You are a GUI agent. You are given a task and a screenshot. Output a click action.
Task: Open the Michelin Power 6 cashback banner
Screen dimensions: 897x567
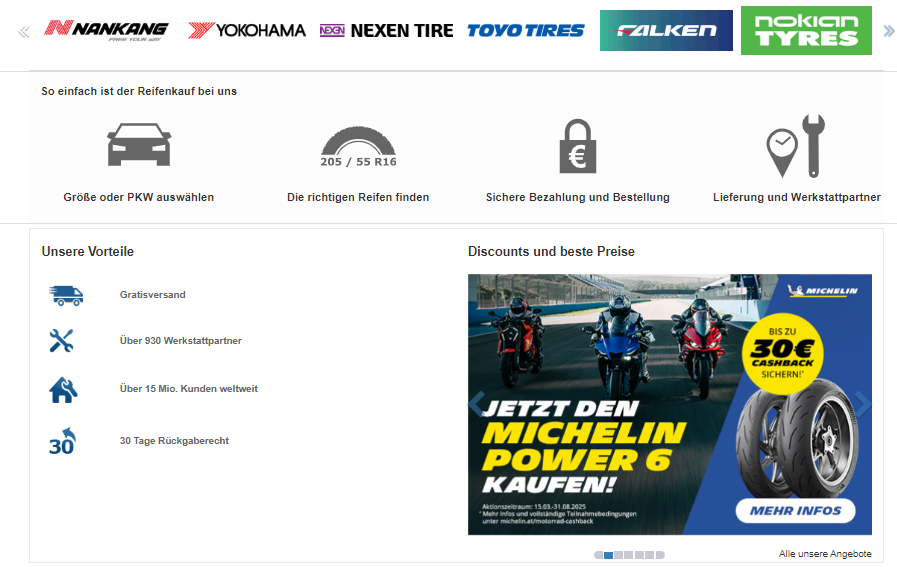pyautogui.click(x=670, y=405)
